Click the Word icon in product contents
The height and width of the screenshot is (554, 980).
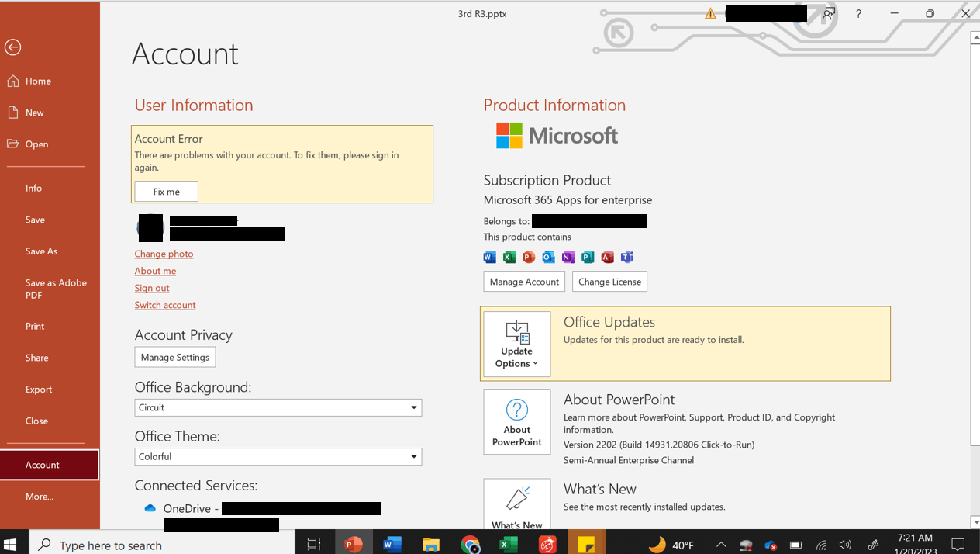[x=489, y=257]
